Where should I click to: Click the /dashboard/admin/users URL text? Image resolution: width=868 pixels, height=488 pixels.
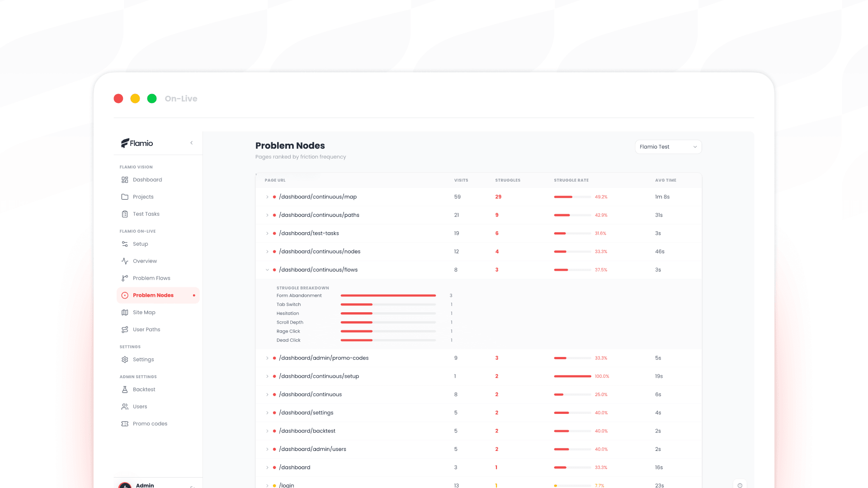[x=313, y=449]
